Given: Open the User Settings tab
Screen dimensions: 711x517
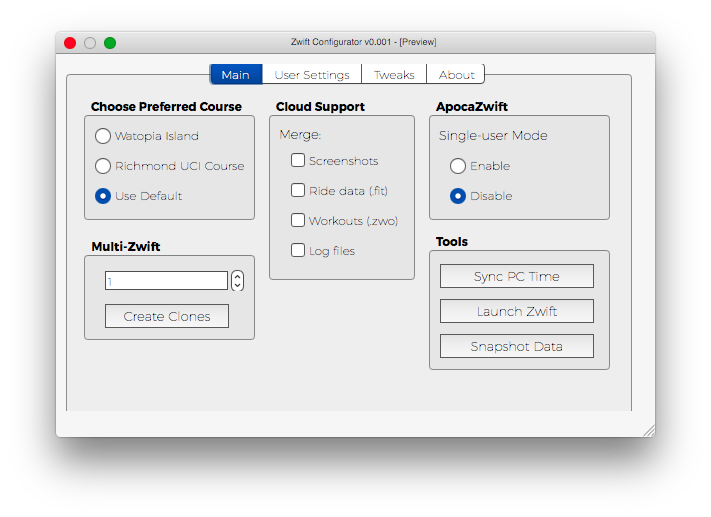Looking at the screenshot, I should pyautogui.click(x=312, y=74).
